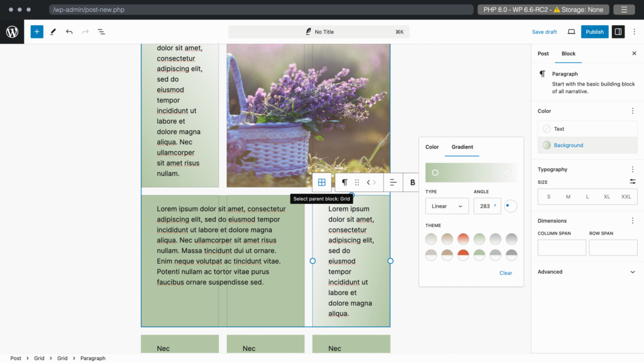Viewport: 644px width, 363px height.
Task: Choose font size XXL
Action: tap(626, 197)
